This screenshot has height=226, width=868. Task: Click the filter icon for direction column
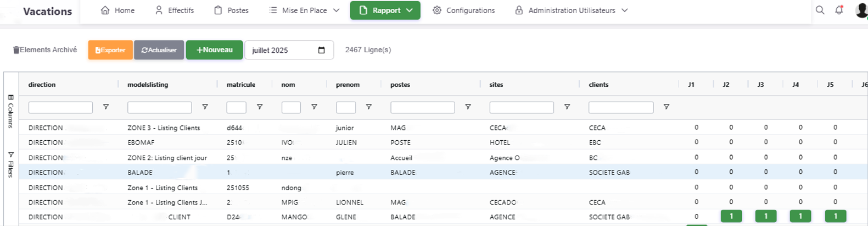(x=106, y=107)
